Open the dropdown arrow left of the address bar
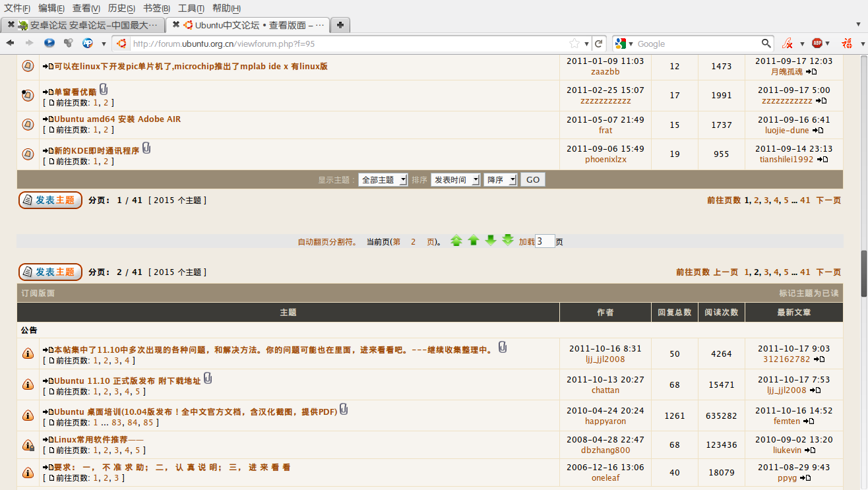 pyautogui.click(x=104, y=44)
